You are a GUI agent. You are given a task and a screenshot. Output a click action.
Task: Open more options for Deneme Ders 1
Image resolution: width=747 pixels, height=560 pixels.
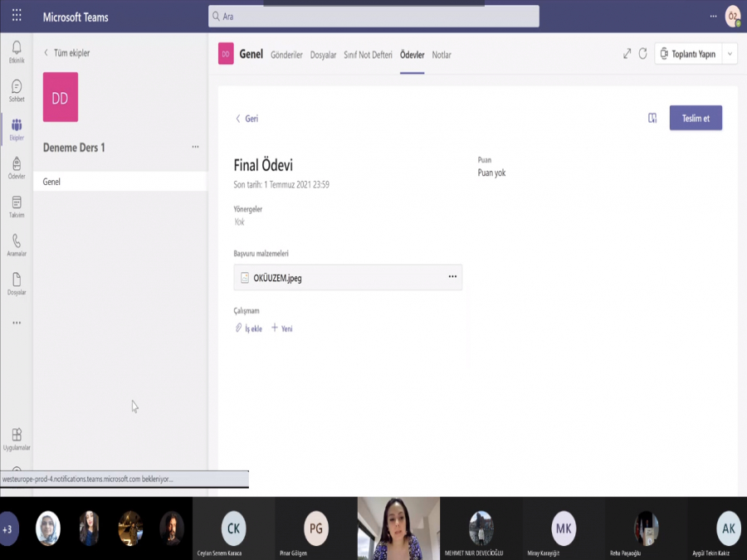pyautogui.click(x=195, y=147)
